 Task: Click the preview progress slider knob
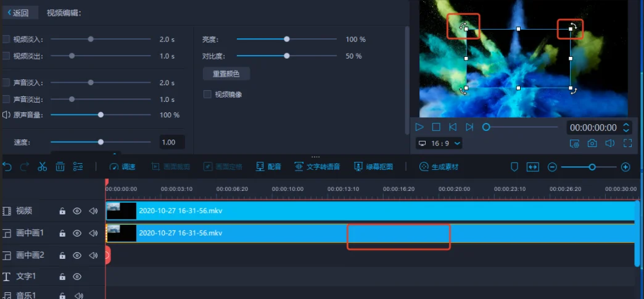click(486, 127)
